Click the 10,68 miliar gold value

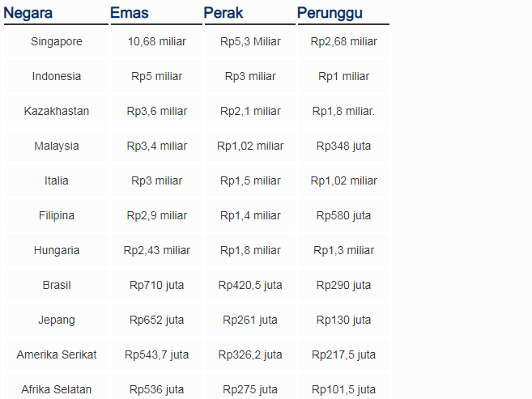click(157, 42)
